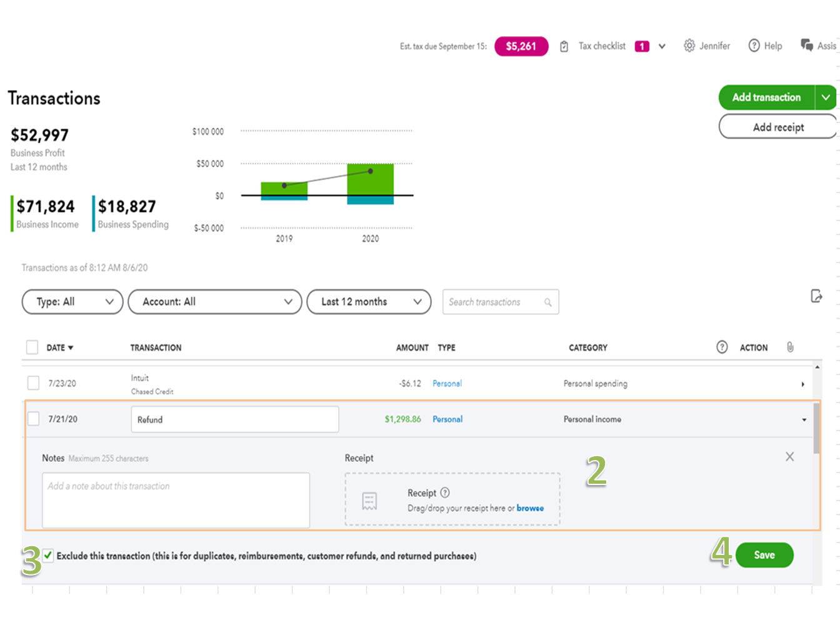Save the edited Refund transaction

[764, 555]
